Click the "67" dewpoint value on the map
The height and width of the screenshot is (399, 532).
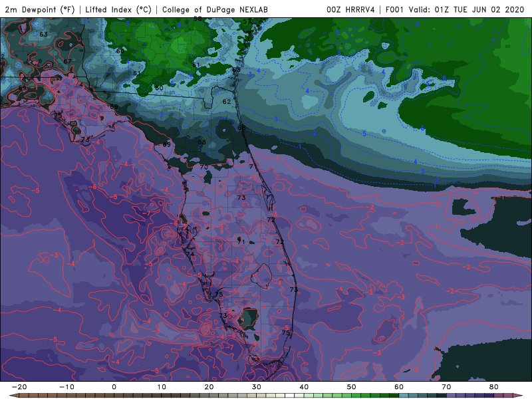pyautogui.click(x=67, y=61)
